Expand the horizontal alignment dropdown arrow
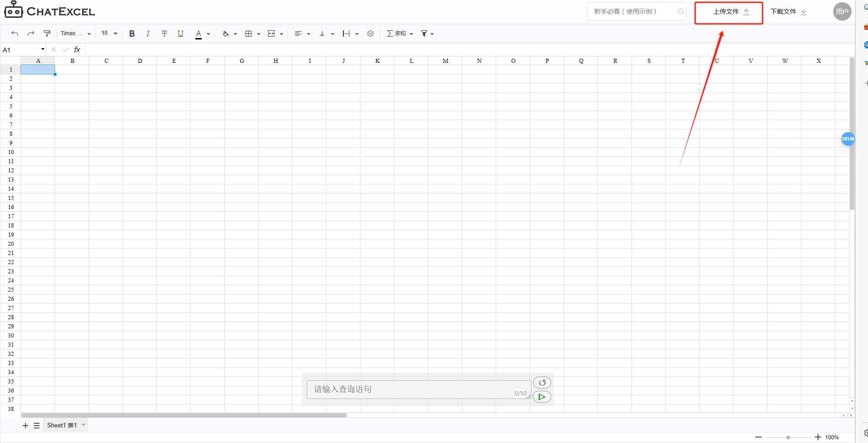Viewport: 868px width, 443px height. point(309,34)
